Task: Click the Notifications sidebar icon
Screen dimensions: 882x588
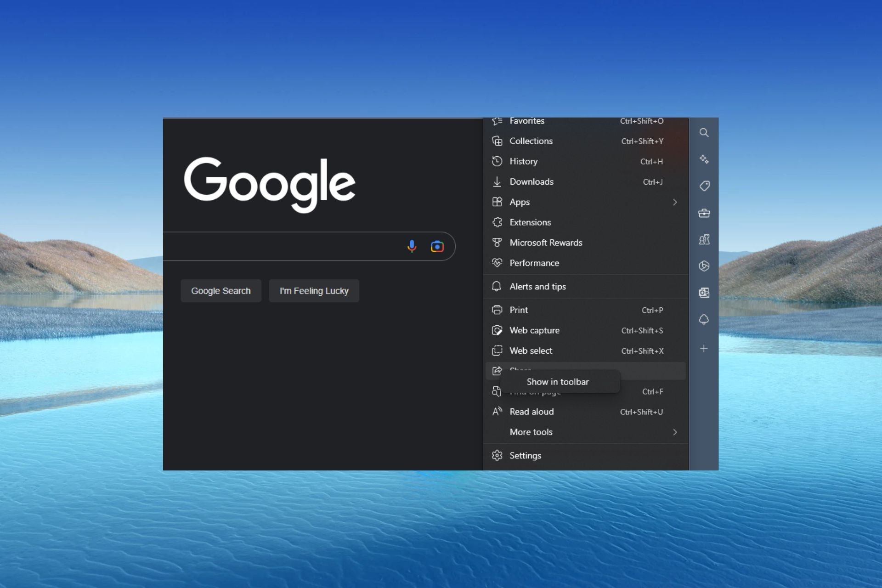Action: pyautogui.click(x=704, y=320)
